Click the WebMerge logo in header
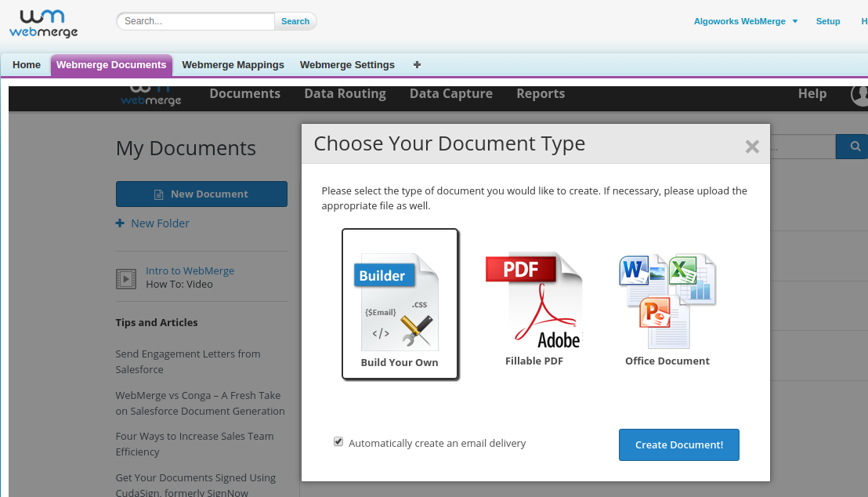Image resolution: width=868 pixels, height=497 pixels. [x=44, y=24]
